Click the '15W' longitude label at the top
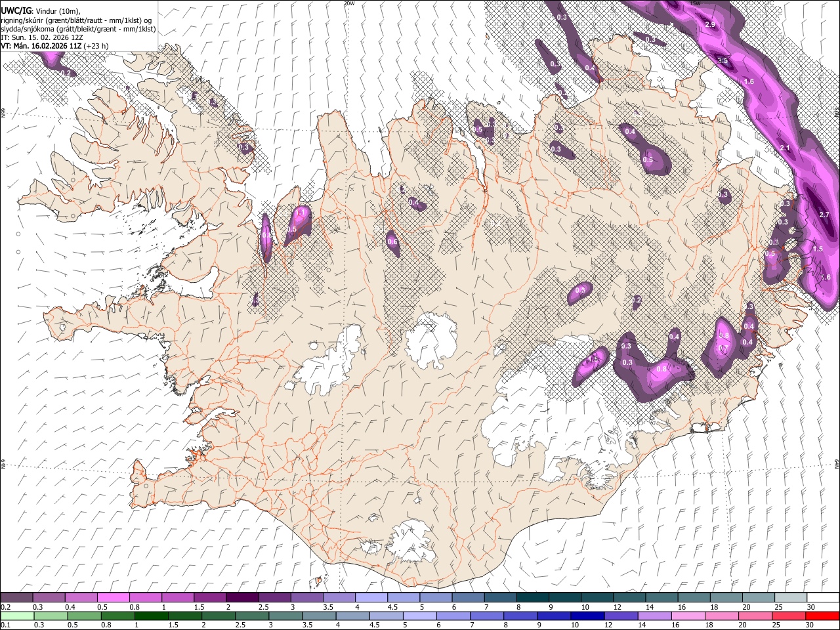This screenshot has height=630, width=840. 696,3
